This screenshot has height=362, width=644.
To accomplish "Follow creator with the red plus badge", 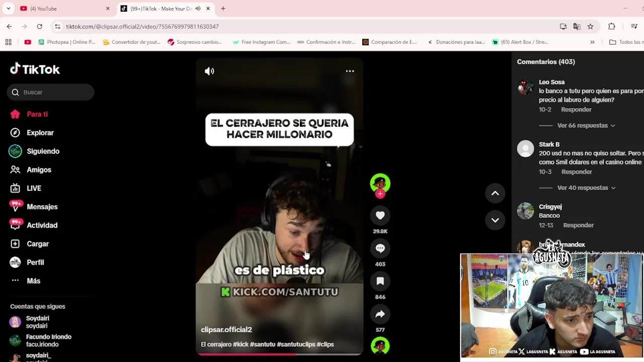I will 380,194.
